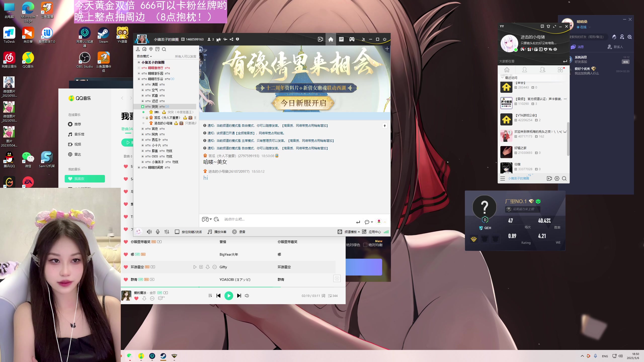644x362 pixels.
Task: Click the add friend icon in QQ window
Action: [622, 37]
